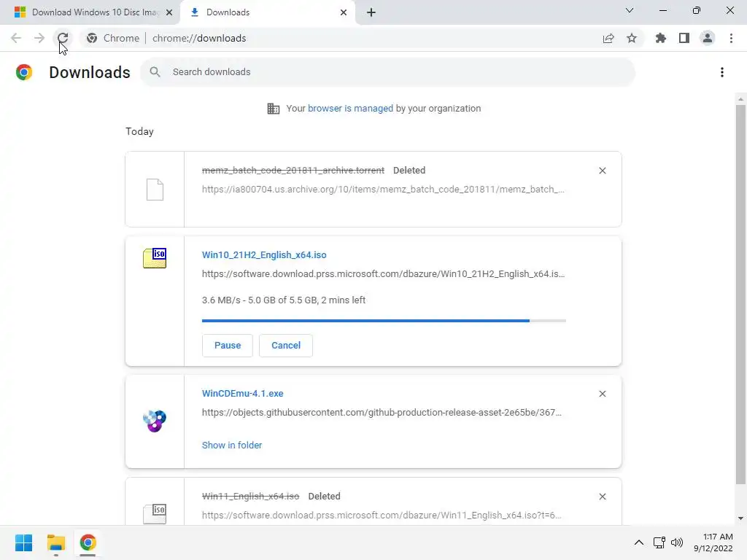747x560 pixels.
Task: Click Show in folder for WinCDEmu
Action: 231,446
